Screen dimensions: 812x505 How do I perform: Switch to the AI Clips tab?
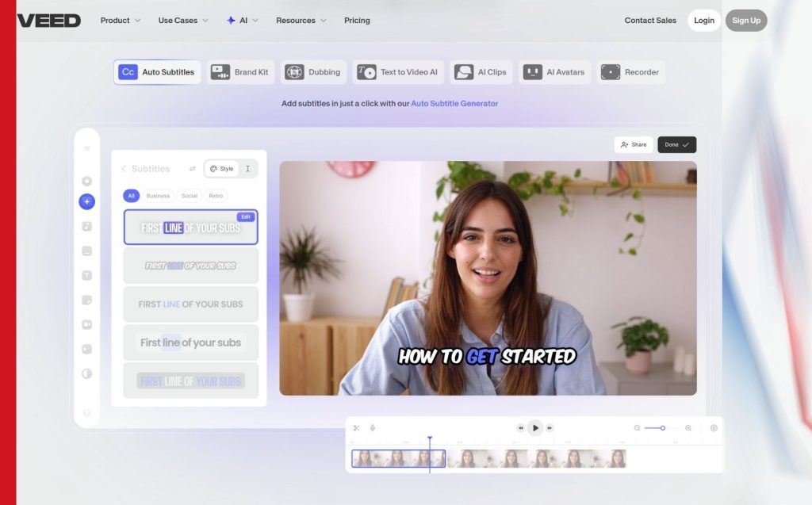[x=481, y=72]
